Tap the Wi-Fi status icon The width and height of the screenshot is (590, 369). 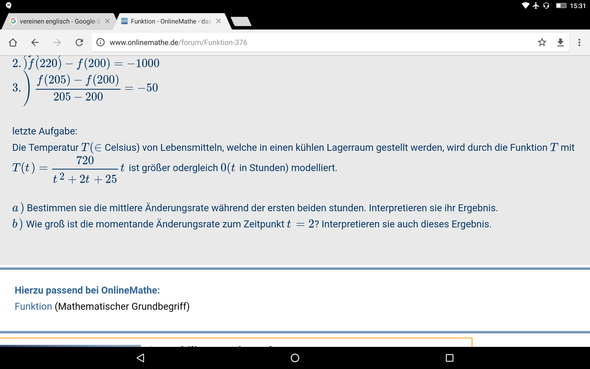click(526, 6)
